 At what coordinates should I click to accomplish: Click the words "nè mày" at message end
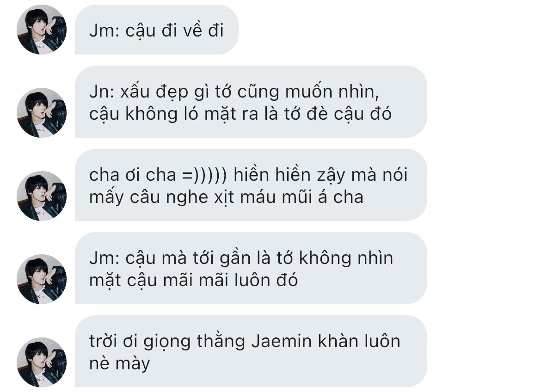(120, 364)
